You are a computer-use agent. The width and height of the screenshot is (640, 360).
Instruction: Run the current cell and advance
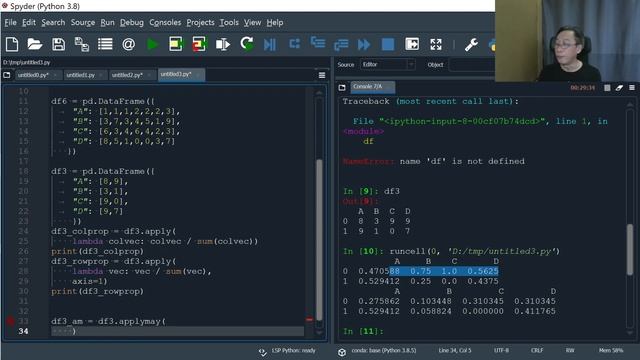click(199, 44)
